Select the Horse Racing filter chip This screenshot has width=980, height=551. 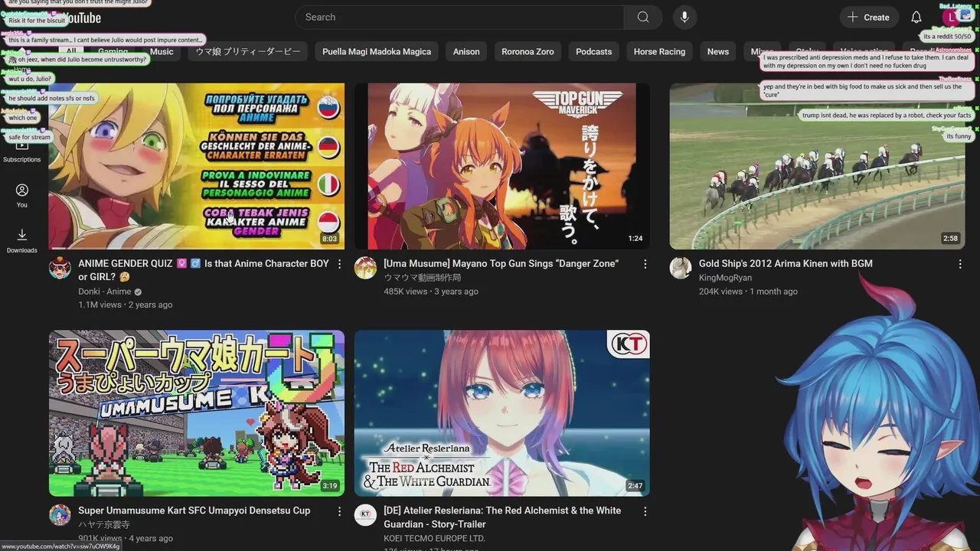659,51
